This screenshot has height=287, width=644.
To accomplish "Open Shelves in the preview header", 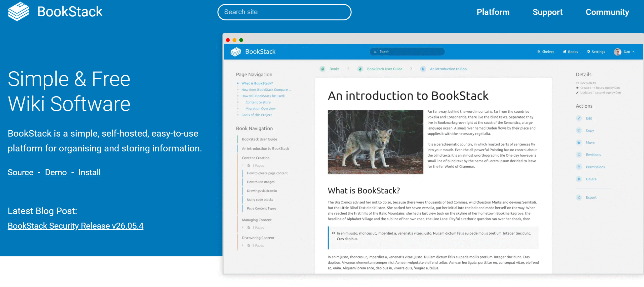I will (546, 52).
